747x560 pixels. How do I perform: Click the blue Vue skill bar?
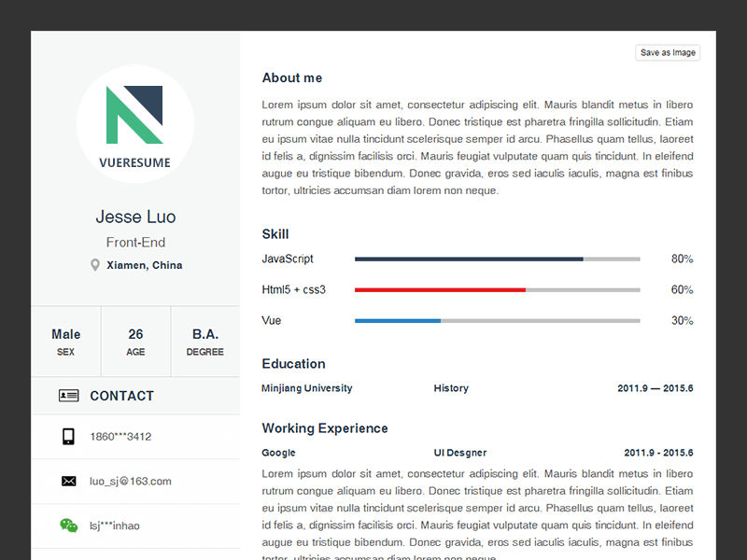tap(397, 320)
